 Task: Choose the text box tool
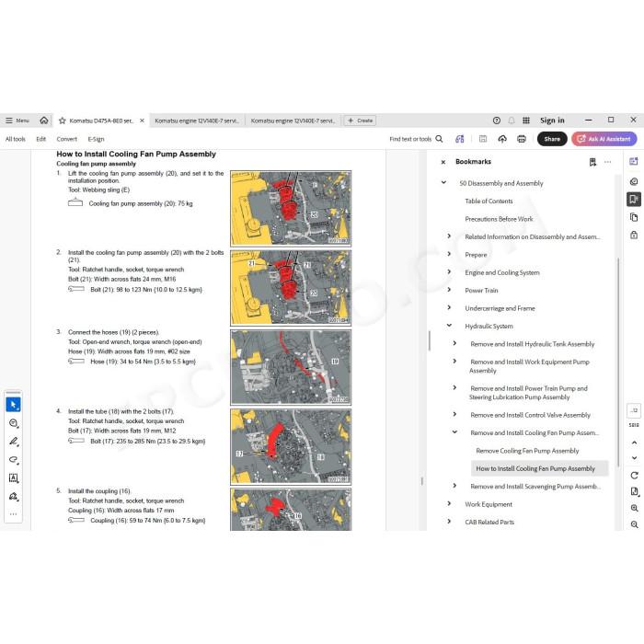pyautogui.click(x=14, y=478)
